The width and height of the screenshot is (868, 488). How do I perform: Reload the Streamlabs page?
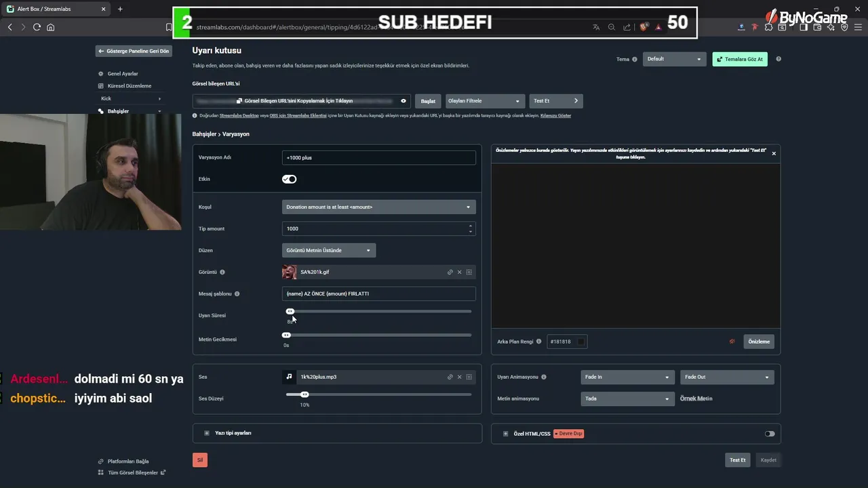point(37,27)
